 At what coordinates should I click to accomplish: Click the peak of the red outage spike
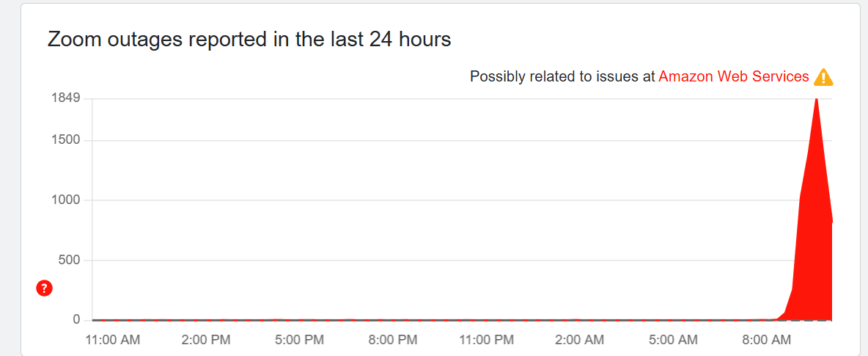pyautogui.click(x=816, y=101)
